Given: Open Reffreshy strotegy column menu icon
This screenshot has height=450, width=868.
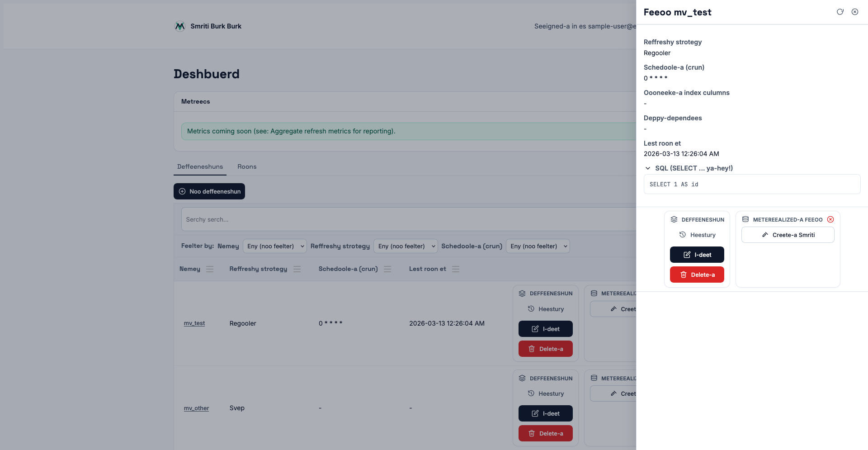Looking at the screenshot, I should tap(297, 269).
